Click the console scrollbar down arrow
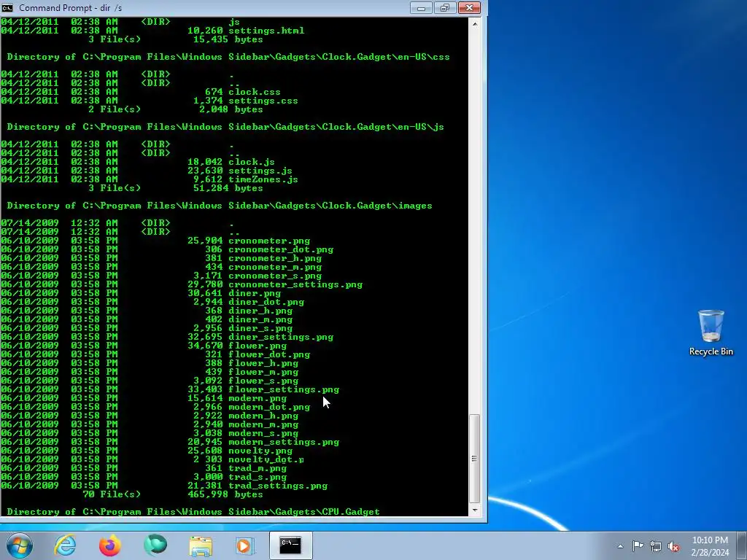 coord(474,510)
